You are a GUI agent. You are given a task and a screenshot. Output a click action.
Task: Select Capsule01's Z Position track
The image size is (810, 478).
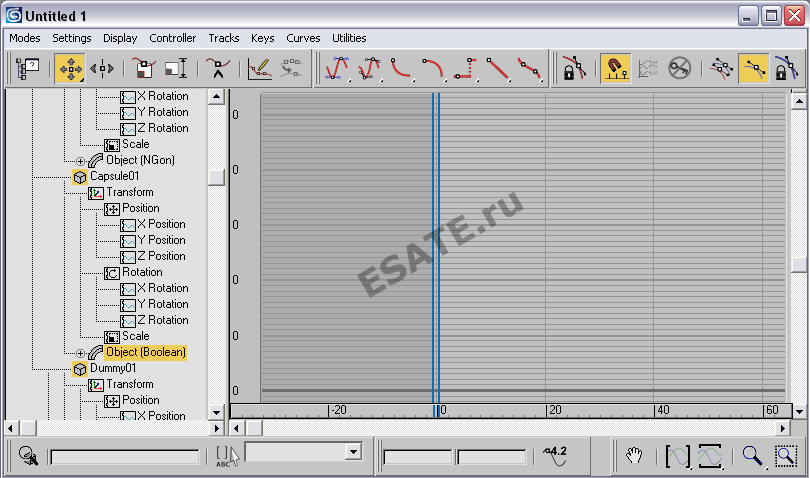click(161, 256)
